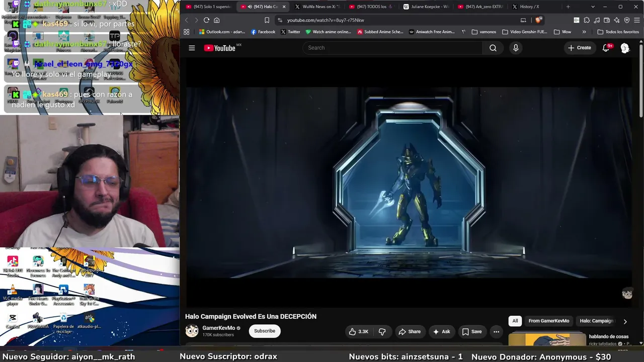The image size is (644, 362).
Task: Open YouTube notifications bell
Action: coord(607,48)
